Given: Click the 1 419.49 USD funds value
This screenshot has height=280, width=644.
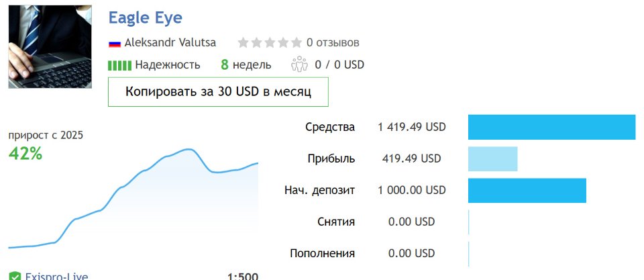Looking at the screenshot, I should coord(411,128).
